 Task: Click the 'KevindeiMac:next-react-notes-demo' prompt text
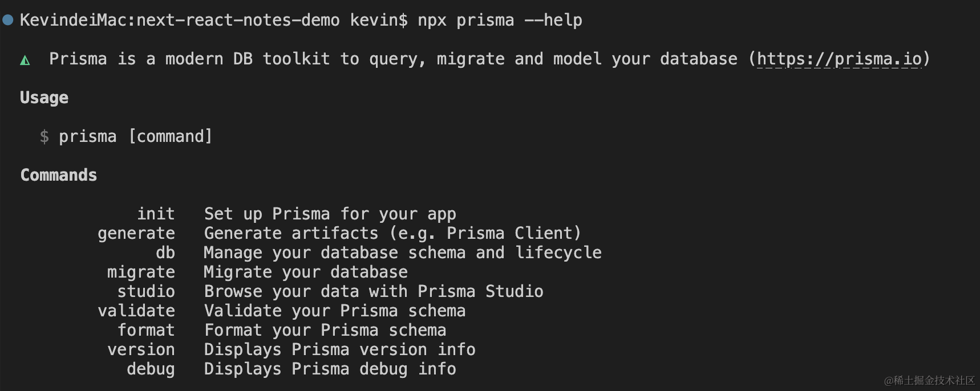[x=180, y=21]
